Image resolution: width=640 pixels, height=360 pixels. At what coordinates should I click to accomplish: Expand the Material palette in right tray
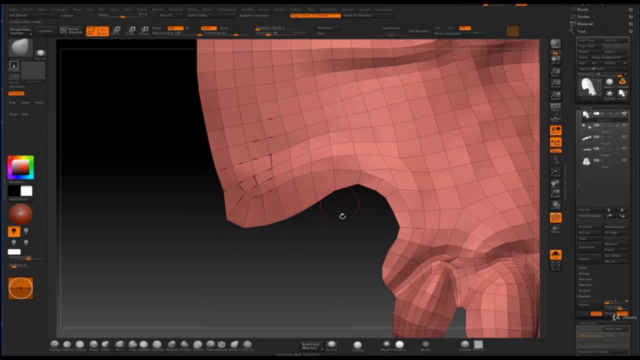click(585, 24)
